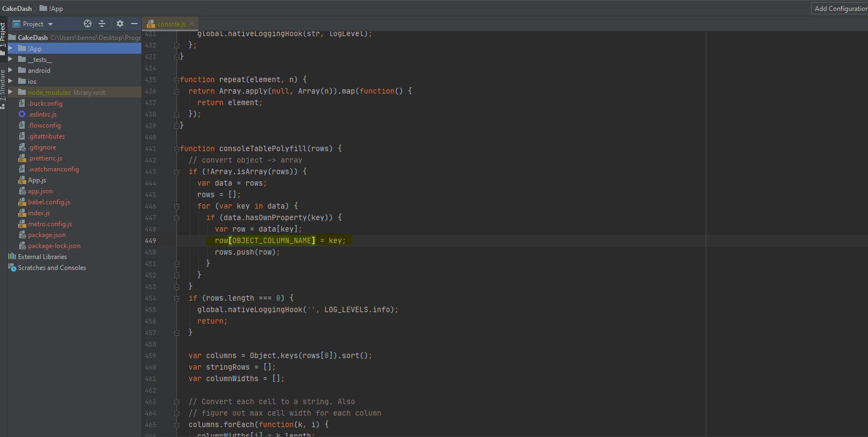Click 'stringRows' variable on line 460

coord(228,367)
